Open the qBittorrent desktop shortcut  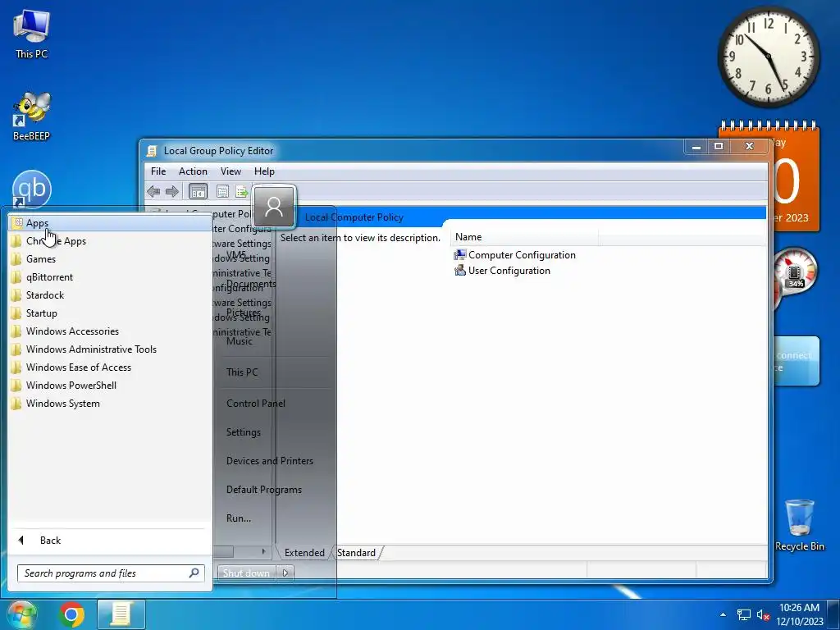point(32,189)
